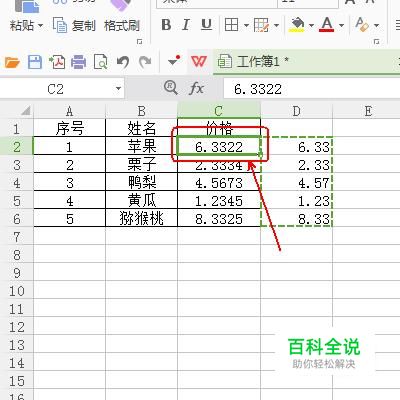Click the fx insert function icon

pos(197,89)
